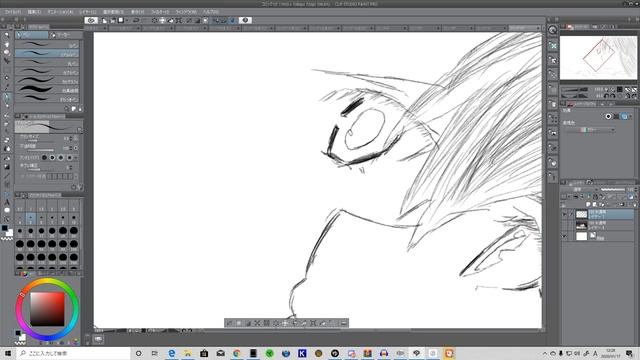This screenshot has height=360, width=640.
Task: Open Tool Property palette menu
Action: 17,116
